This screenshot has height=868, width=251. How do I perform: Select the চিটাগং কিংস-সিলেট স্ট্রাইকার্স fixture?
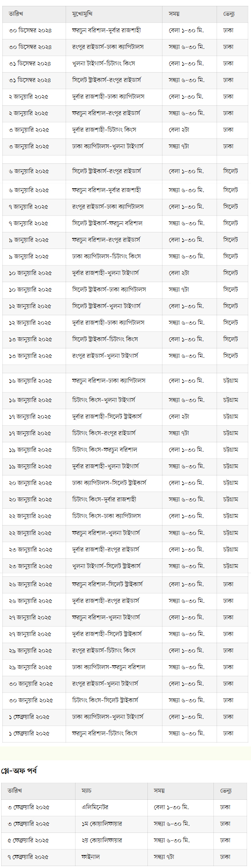click(x=105, y=700)
